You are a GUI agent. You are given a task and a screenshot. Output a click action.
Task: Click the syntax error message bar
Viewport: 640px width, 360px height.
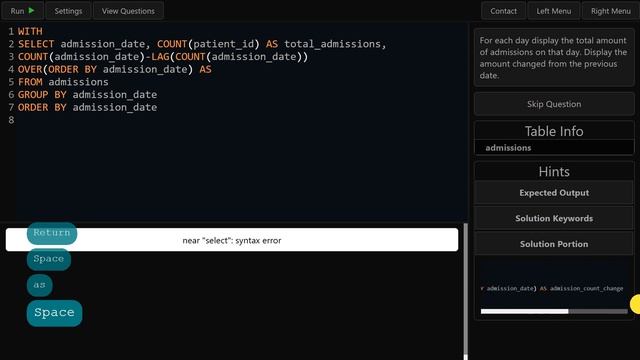[232, 240]
